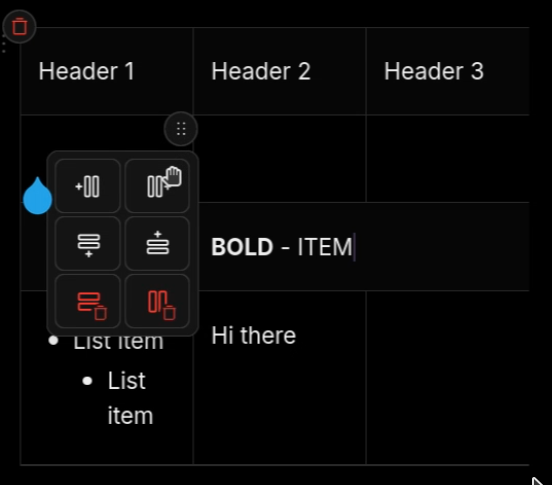Click into the Header 3 cell
Viewport: 552px width, 485px height.
coord(448,71)
